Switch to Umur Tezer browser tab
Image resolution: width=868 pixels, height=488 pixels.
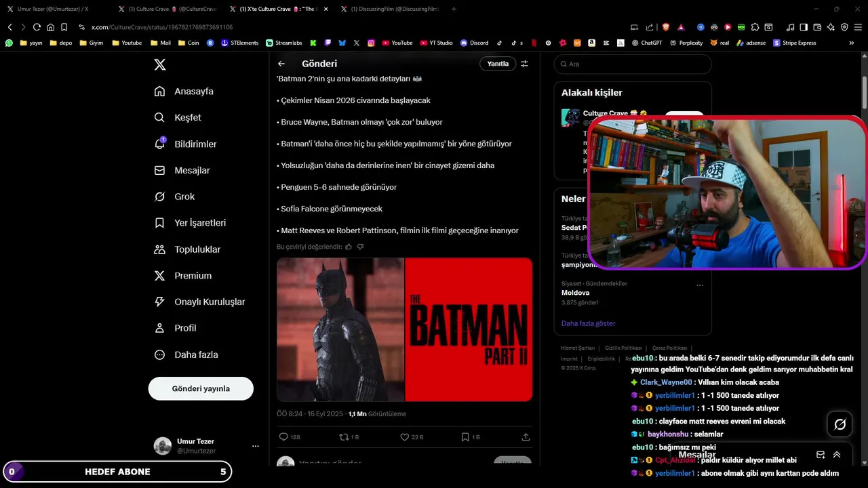[53, 9]
